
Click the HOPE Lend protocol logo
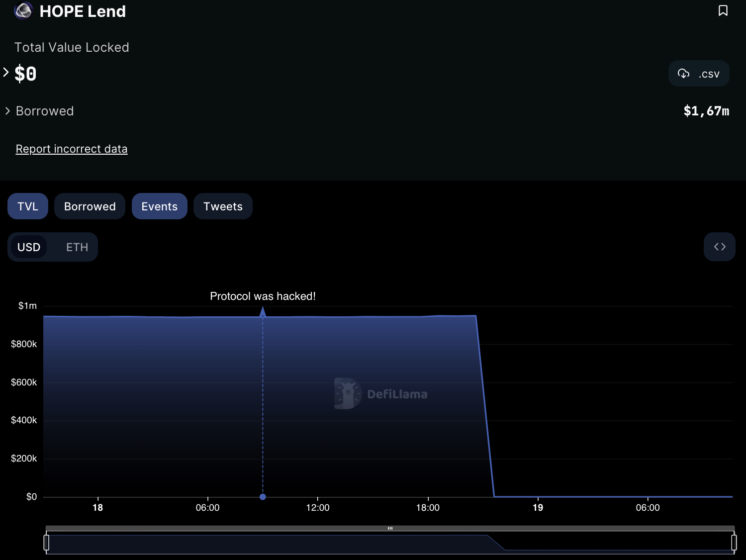point(23,10)
